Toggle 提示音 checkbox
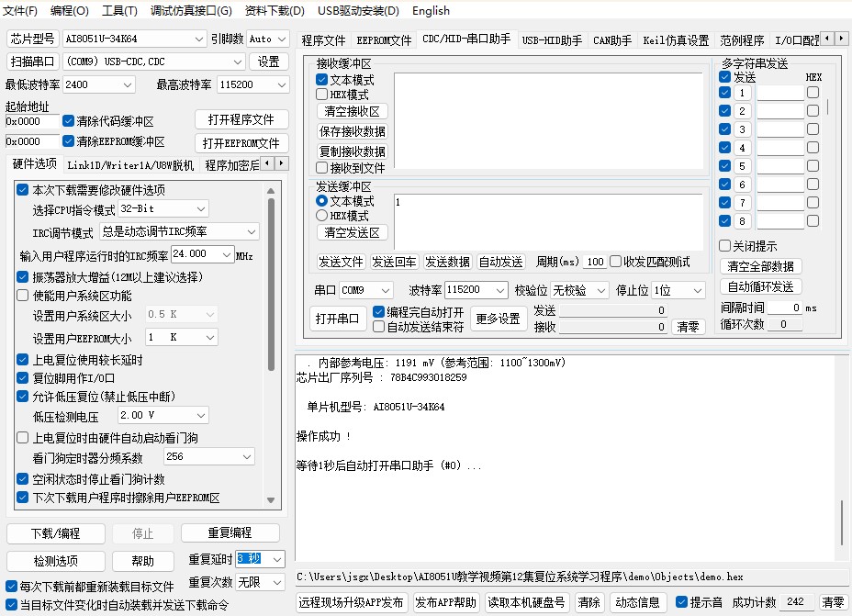Screen dimensions: 852x616 click(x=681, y=602)
